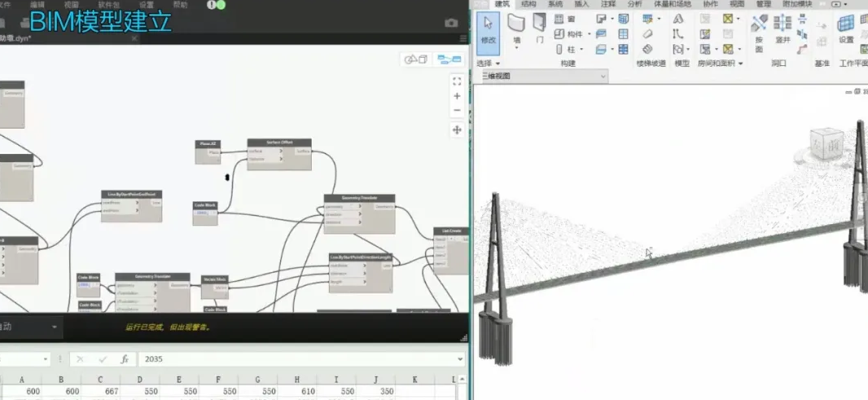
Task: Open the Massing & Site (体量和场地) tab
Action: point(672,4)
